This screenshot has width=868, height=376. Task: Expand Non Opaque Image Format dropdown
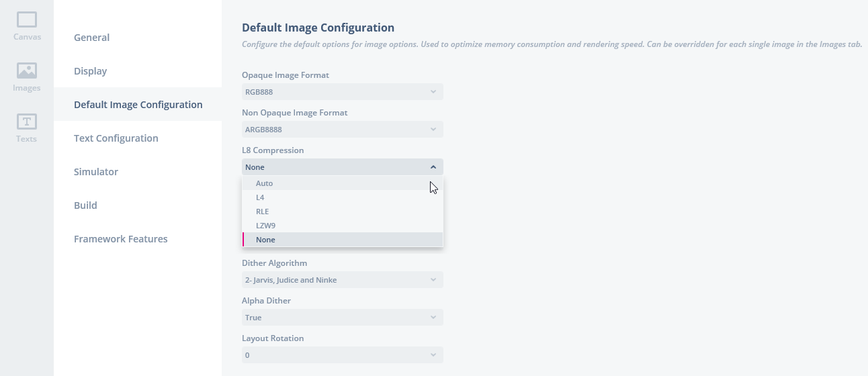pyautogui.click(x=342, y=130)
